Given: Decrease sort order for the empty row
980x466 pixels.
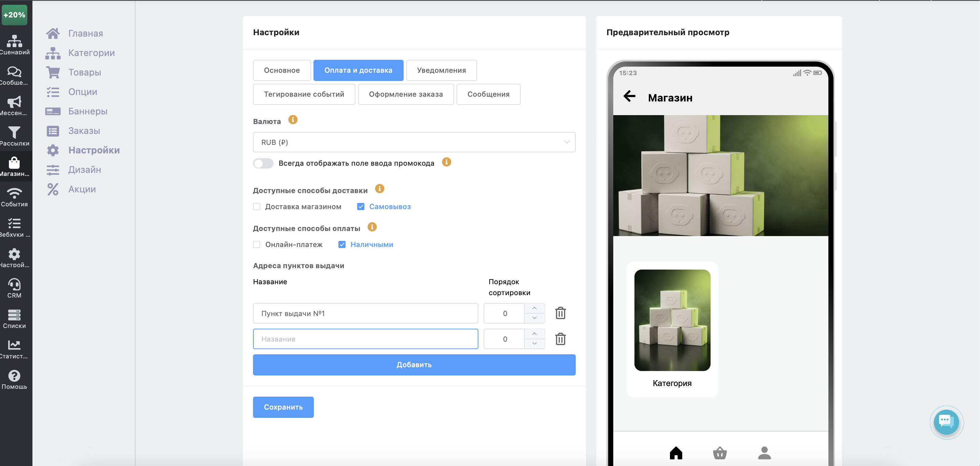Looking at the screenshot, I should [x=534, y=344].
